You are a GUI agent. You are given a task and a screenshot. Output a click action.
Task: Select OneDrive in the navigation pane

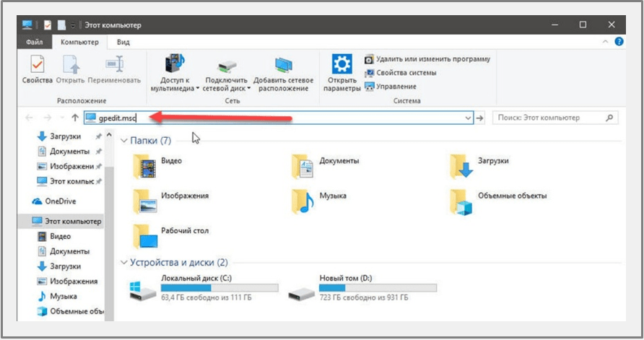pyautogui.click(x=60, y=201)
